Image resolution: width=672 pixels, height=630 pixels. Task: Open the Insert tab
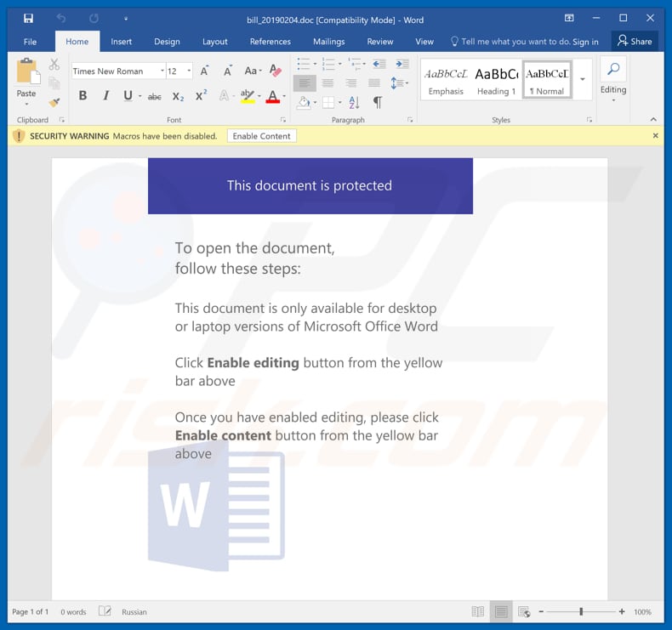[122, 41]
